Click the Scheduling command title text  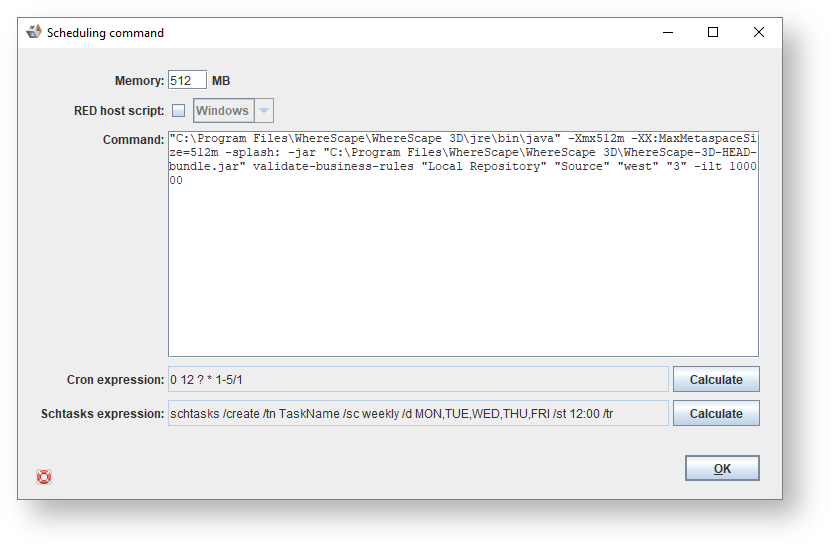click(x=105, y=33)
